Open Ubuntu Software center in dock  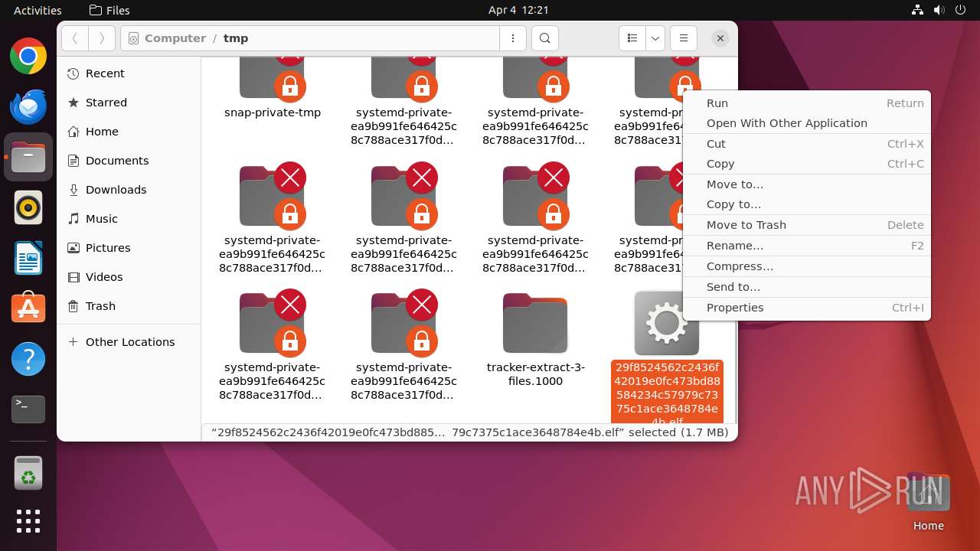tap(28, 308)
